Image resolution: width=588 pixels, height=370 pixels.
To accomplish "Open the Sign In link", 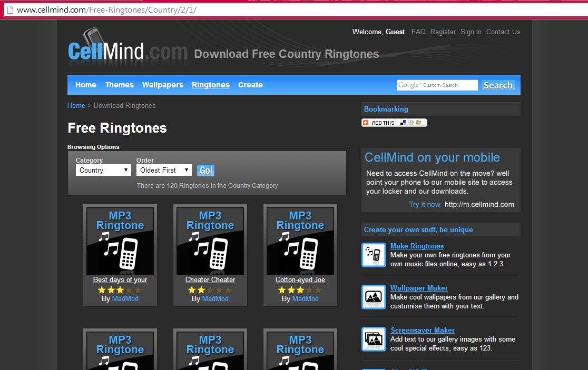I will coord(471,32).
